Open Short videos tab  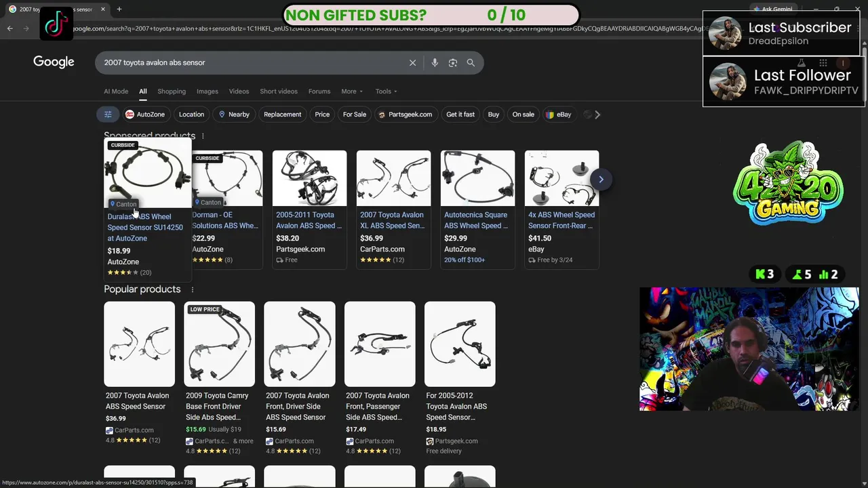coord(279,91)
